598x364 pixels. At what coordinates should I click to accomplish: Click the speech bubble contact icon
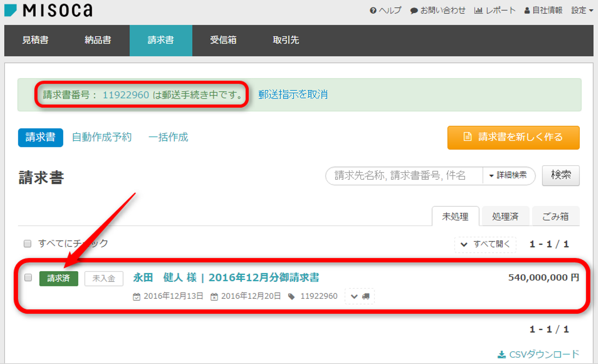(414, 11)
